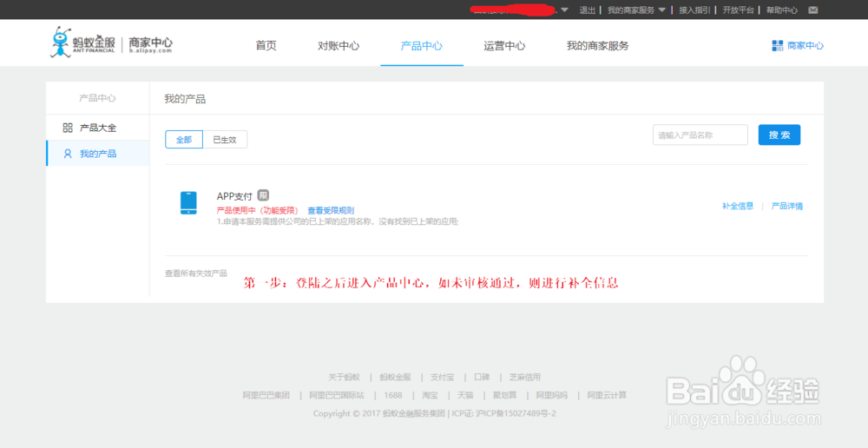Screen dimensions: 868x448
Task: Open 阿里云计算 footer link
Action: [x=608, y=395]
